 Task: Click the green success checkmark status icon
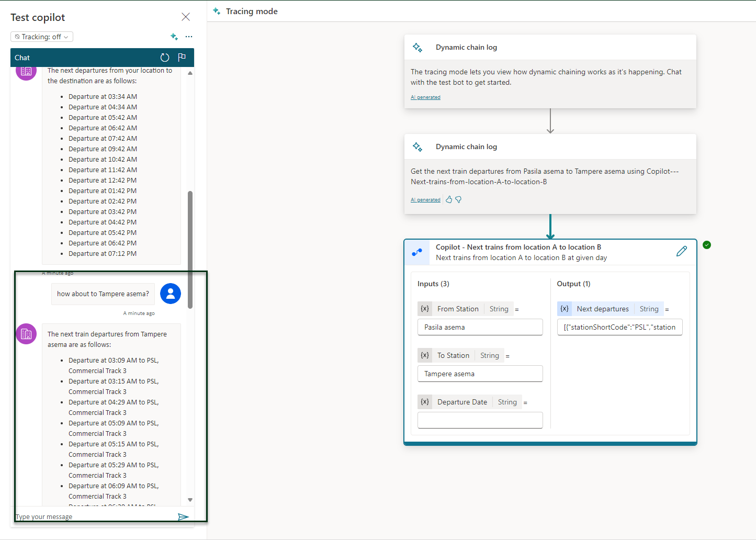pos(707,245)
